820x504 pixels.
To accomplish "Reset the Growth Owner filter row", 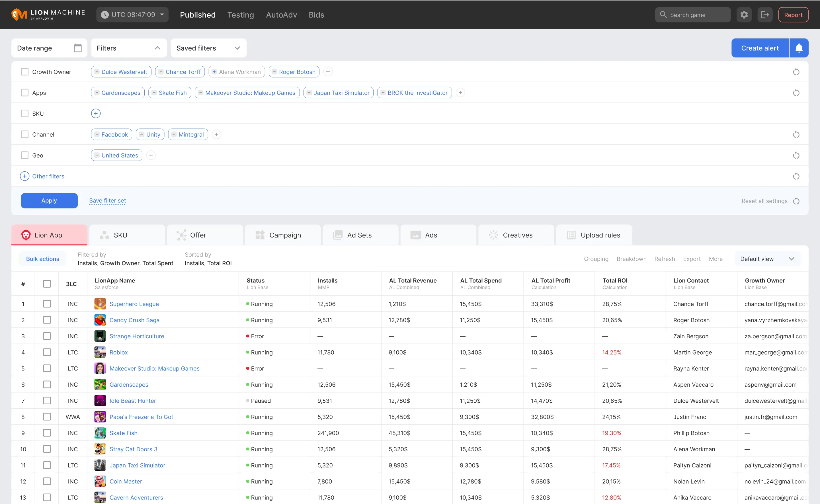I will coord(796,72).
